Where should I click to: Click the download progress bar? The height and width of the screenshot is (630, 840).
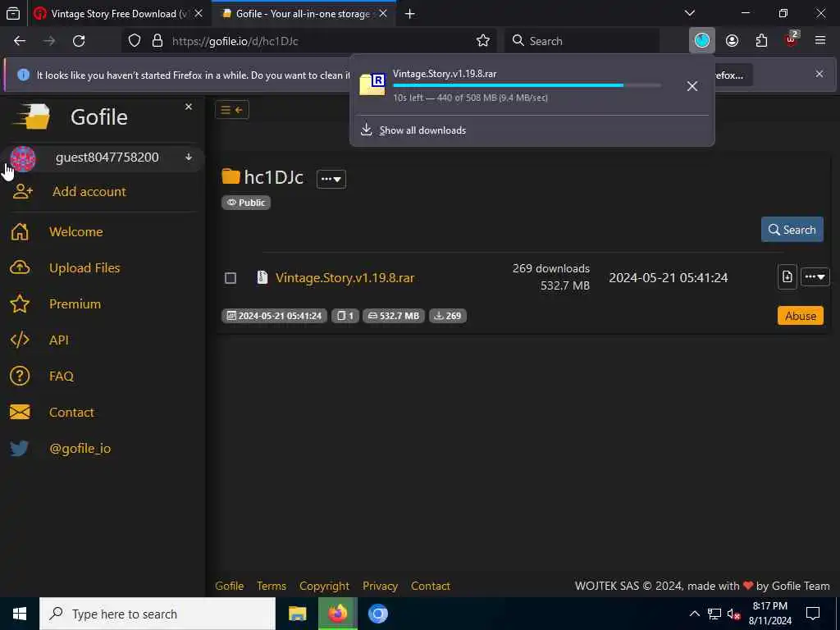click(x=527, y=85)
